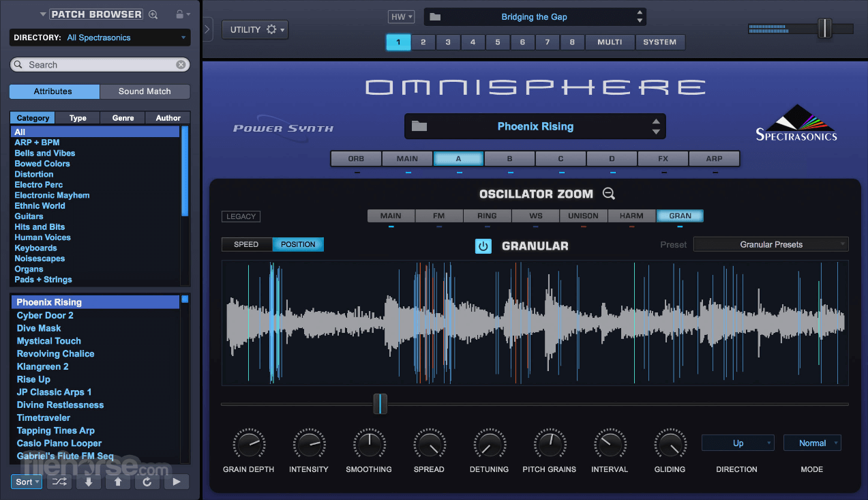The height and width of the screenshot is (500, 868).
Task: Switch to the FM oscillator tab
Action: [x=439, y=216]
